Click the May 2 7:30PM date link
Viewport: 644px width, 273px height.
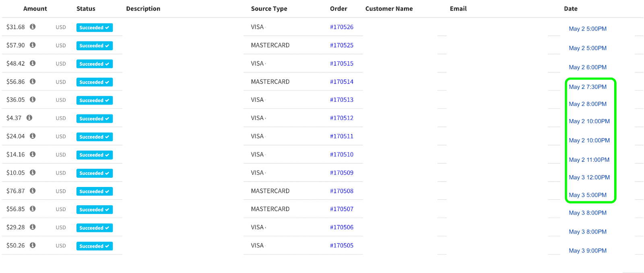click(x=587, y=87)
